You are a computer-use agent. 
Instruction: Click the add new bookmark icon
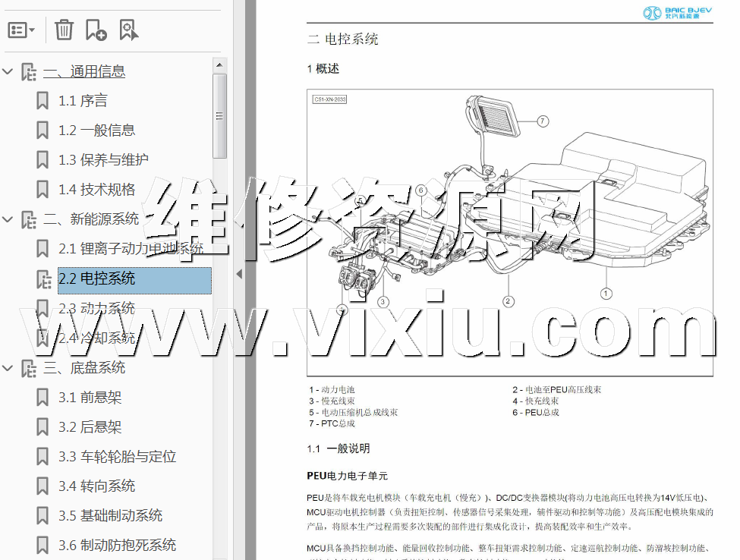96,30
